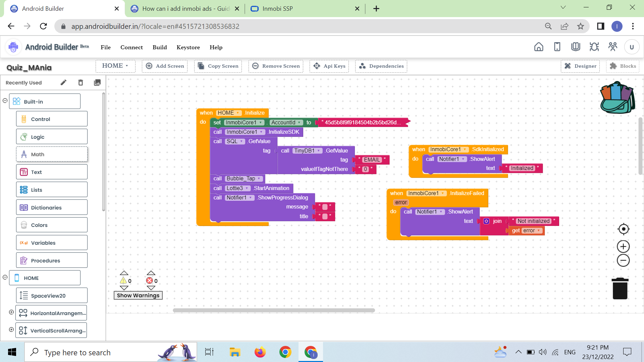Image resolution: width=644 pixels, height=362 pixels.
Task: Open the AccountId property dropdown on the set block
Action: click(x=286, y=123)
